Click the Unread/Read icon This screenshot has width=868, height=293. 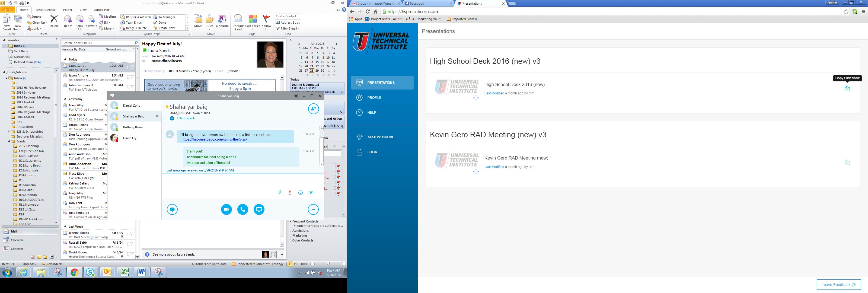(x=238, y=22)
